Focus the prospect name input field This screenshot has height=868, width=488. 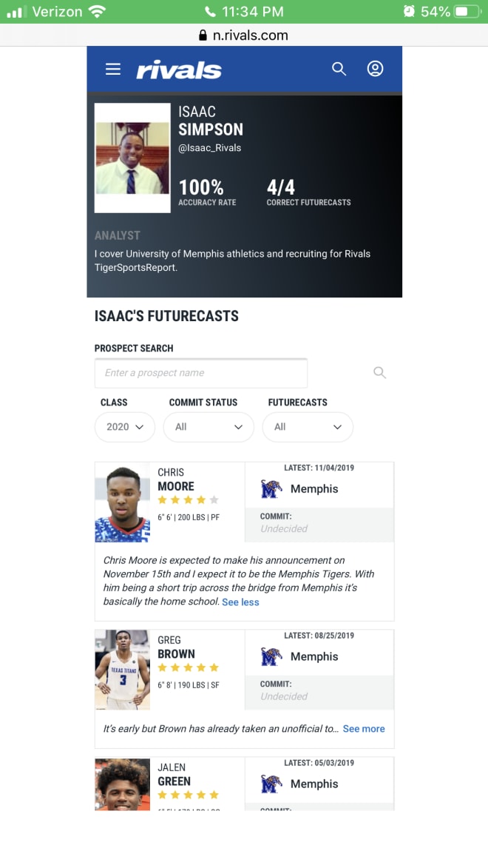(x=201, y=372)
